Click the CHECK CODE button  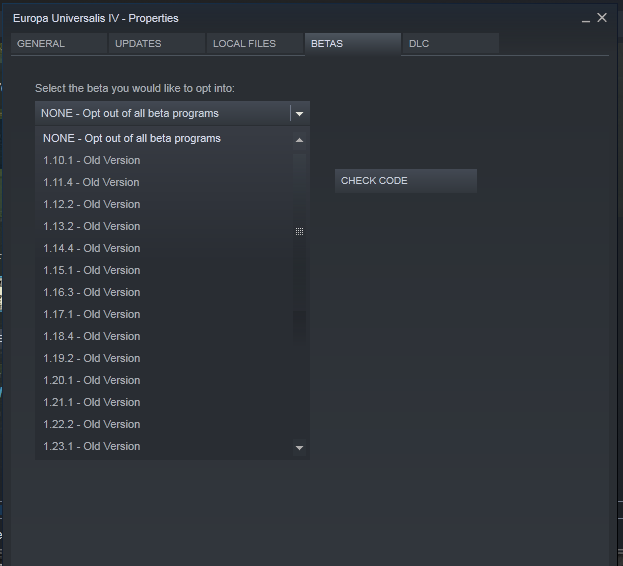(405, 181)
